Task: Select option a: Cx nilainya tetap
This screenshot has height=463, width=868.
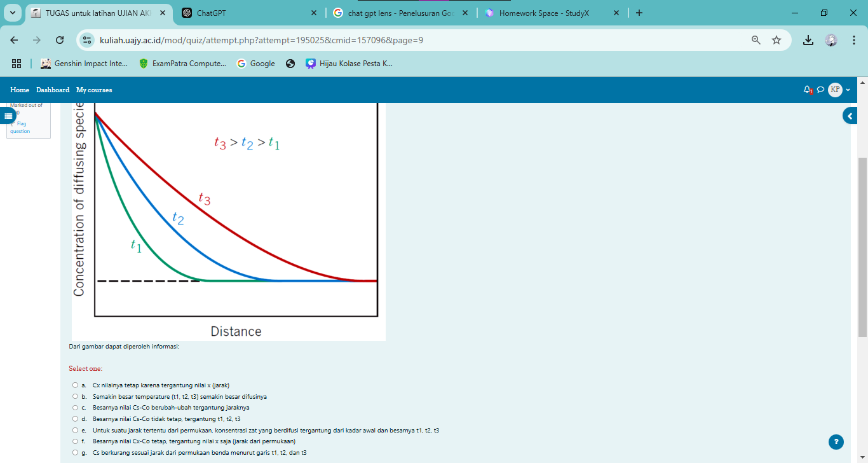Action: [75, 385]
